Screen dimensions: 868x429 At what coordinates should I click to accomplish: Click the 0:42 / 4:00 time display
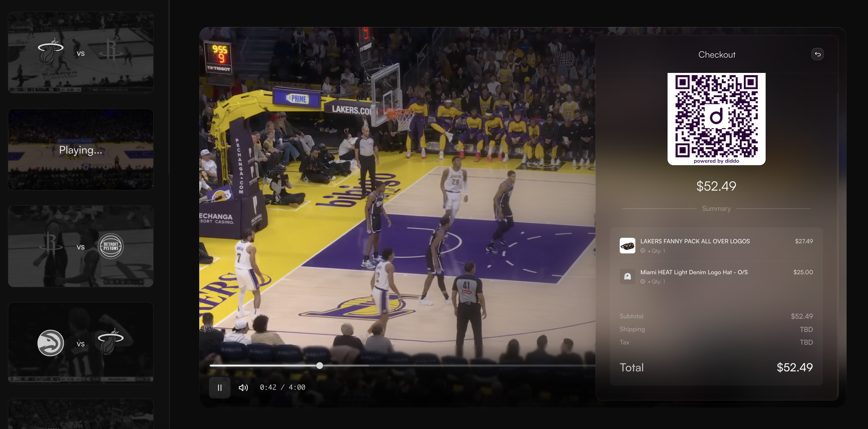[282, 388]
